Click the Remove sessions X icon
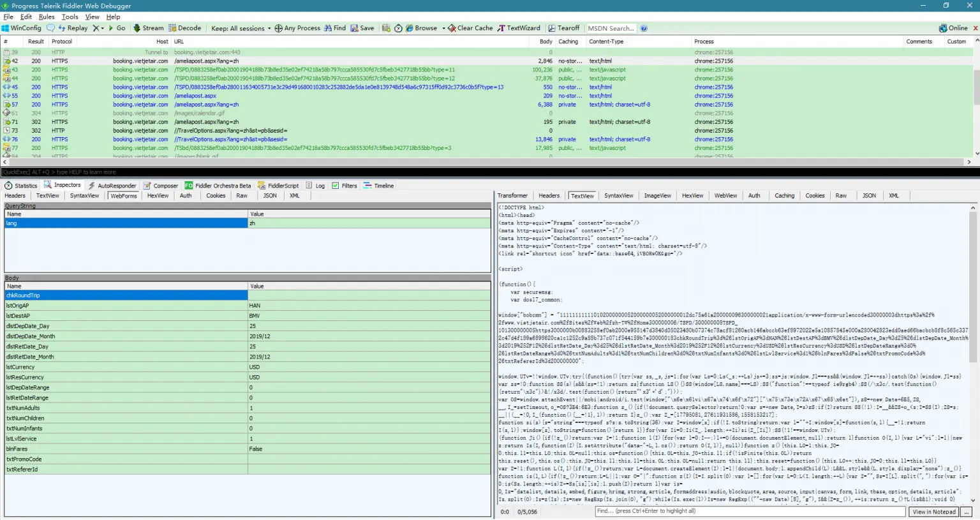Screen dimensions: 980x520 (x=96, y=28)
